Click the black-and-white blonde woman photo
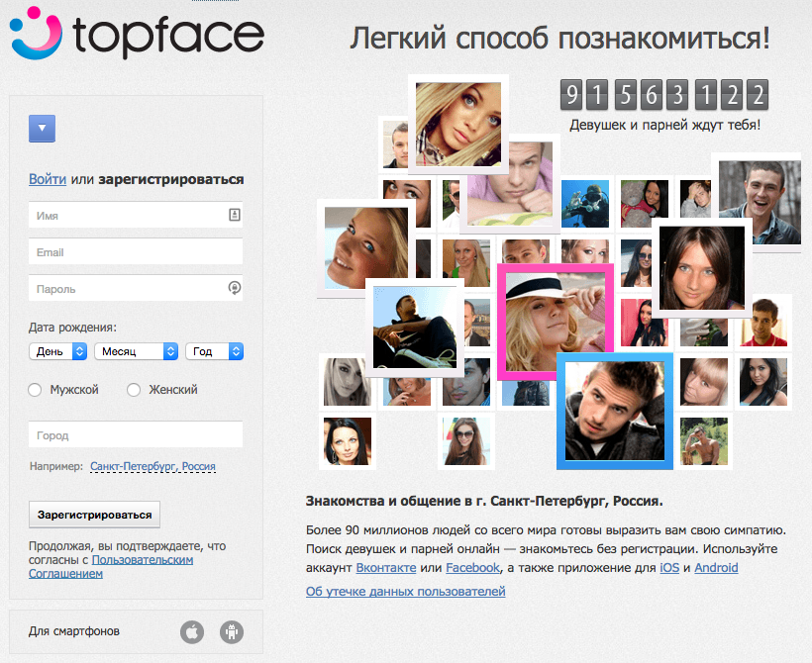812x663 pixels. [347, 382]
